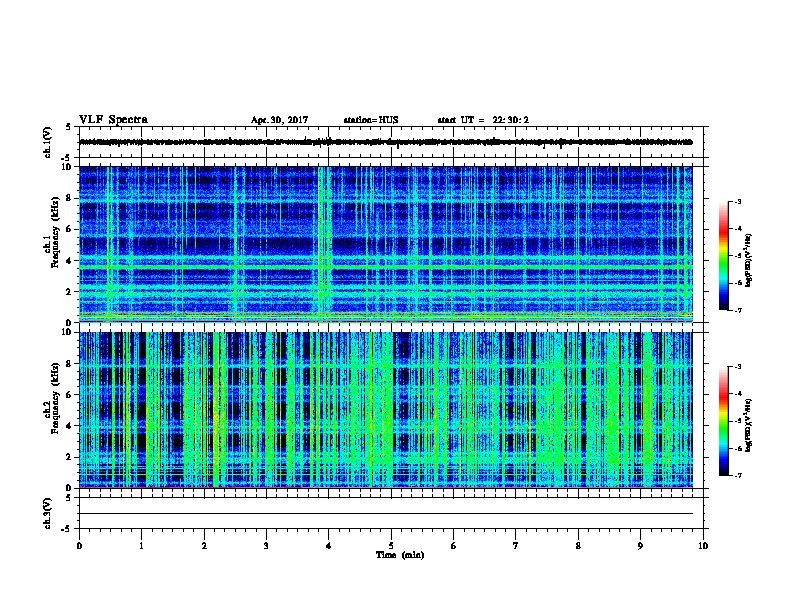Viewport: 792px width, 612px height.
Task: Click the '6' kHz tick of ch.2 spectrogram
Action: [70, 394]
